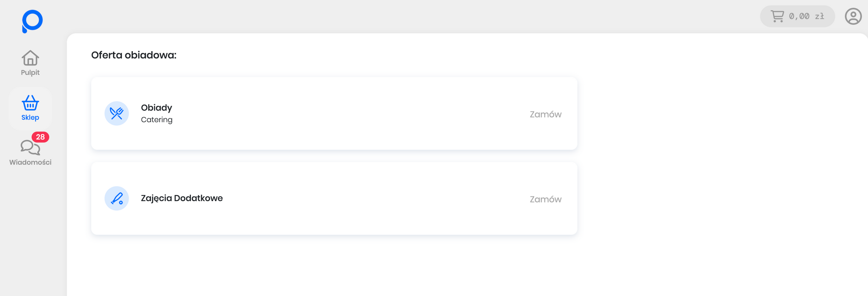Image resolution: width=868 pixels, height=296 pixels.
Task: Open the user profile avatar icon
Action: click(853, 16)
